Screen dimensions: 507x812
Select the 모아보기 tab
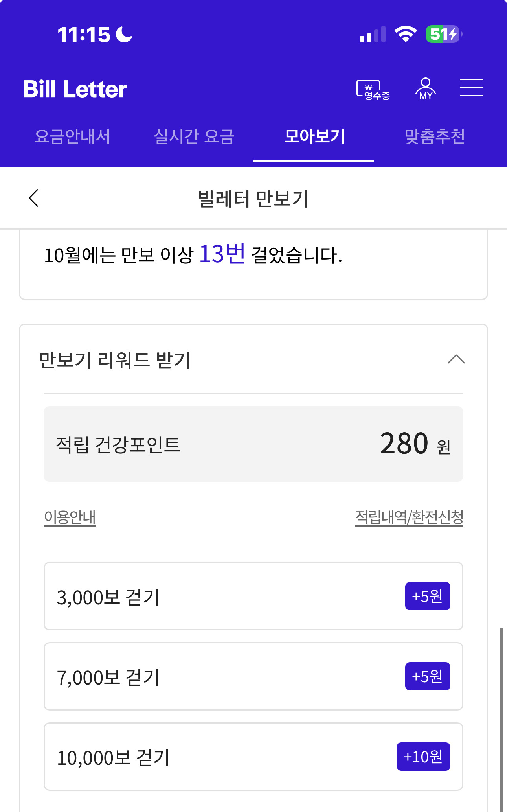coord(314,137)
